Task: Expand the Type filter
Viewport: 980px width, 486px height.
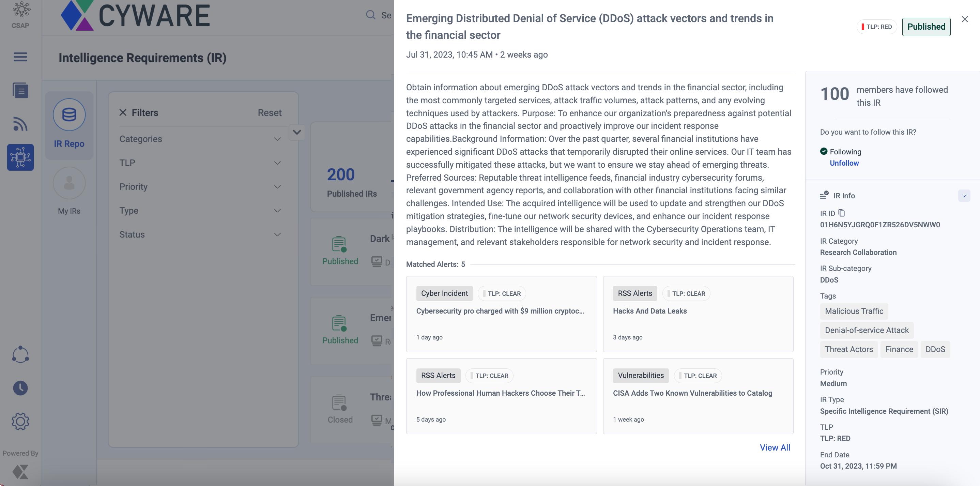Action: [x=200, y=211]
